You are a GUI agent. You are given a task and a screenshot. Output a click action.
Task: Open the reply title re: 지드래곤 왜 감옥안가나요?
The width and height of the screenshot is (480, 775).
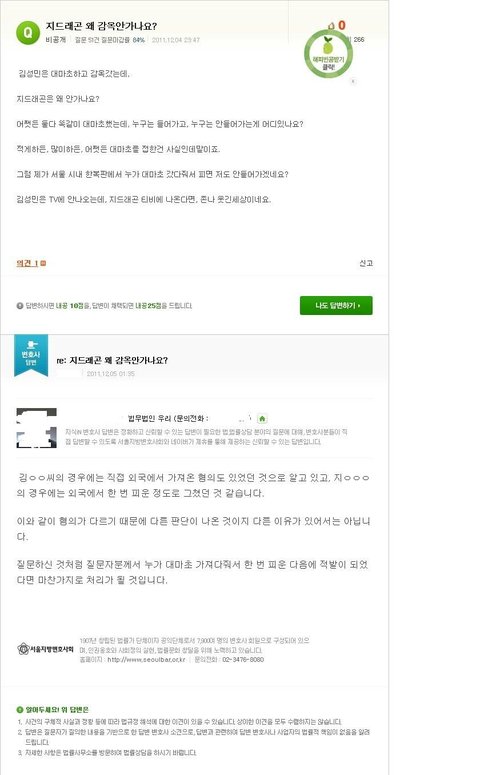112,360
